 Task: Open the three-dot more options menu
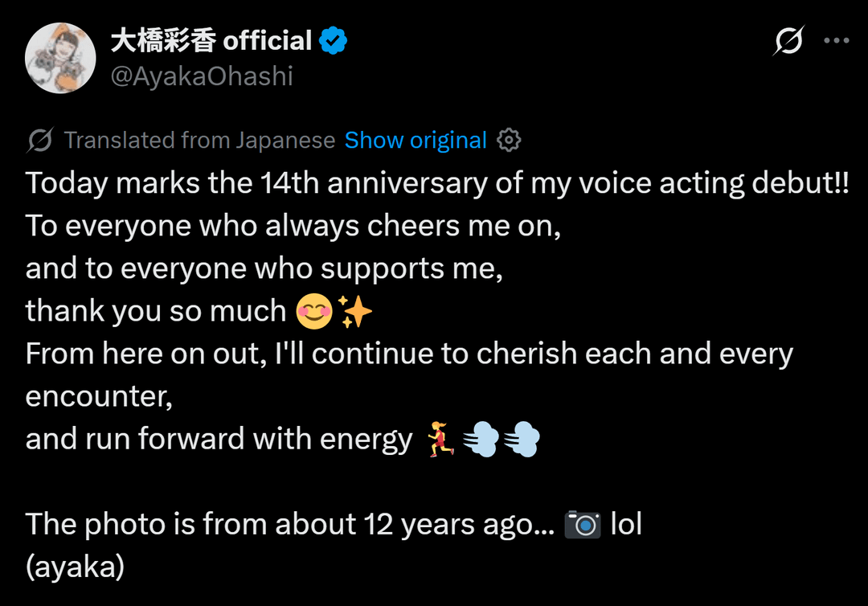point(836,41)
